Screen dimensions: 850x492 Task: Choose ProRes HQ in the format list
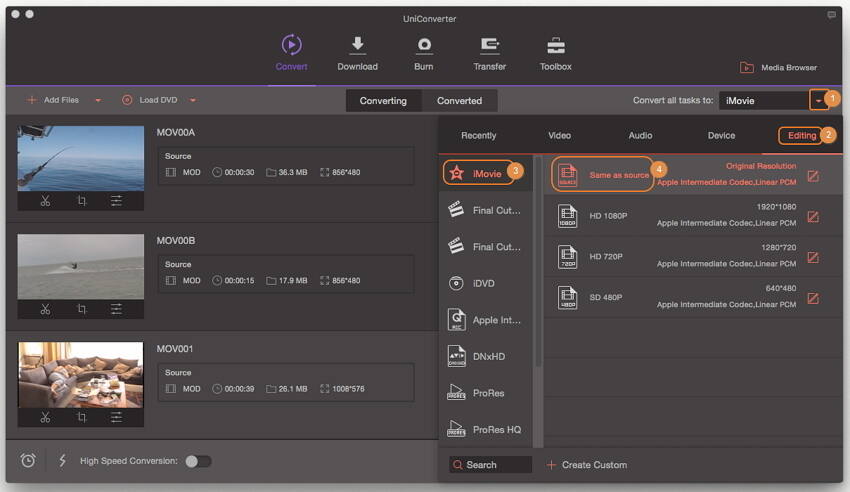click(485, 430)
